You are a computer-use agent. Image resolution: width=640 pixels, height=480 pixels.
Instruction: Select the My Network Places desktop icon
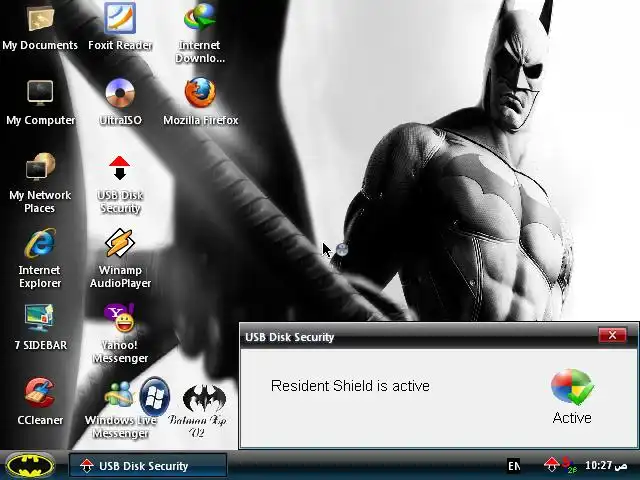click(40, 183)
